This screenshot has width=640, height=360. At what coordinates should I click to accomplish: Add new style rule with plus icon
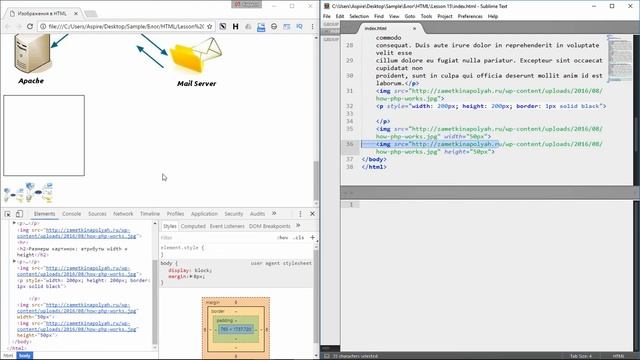[312, 237]
